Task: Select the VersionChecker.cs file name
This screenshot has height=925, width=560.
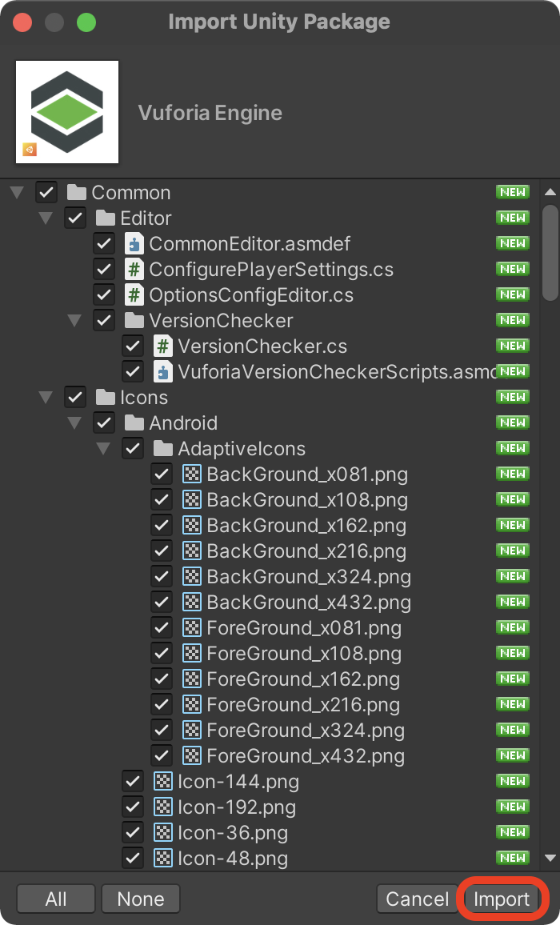Action: pyautogui.click(x=262, y=346)
